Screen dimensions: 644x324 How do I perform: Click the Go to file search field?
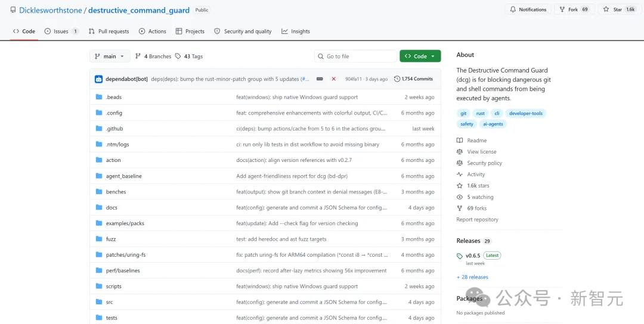pos(355,56)
